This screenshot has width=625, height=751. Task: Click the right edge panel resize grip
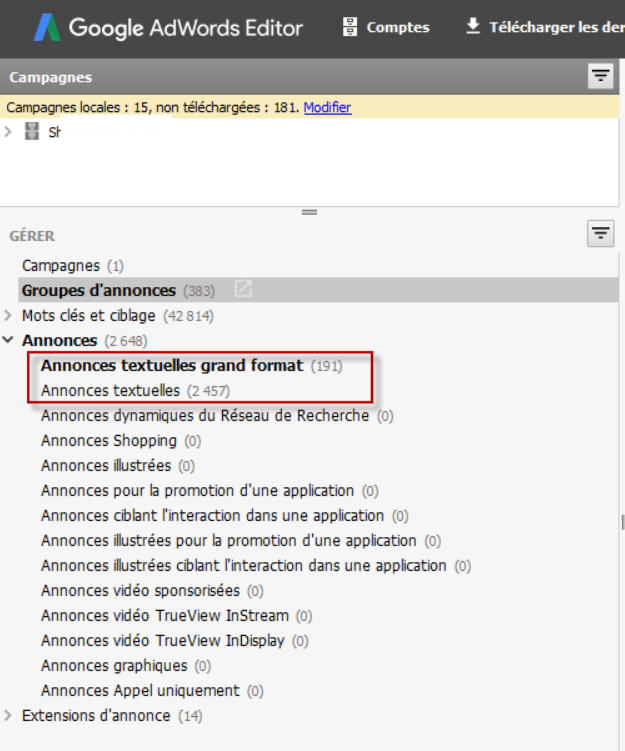[x=623, y=522]
